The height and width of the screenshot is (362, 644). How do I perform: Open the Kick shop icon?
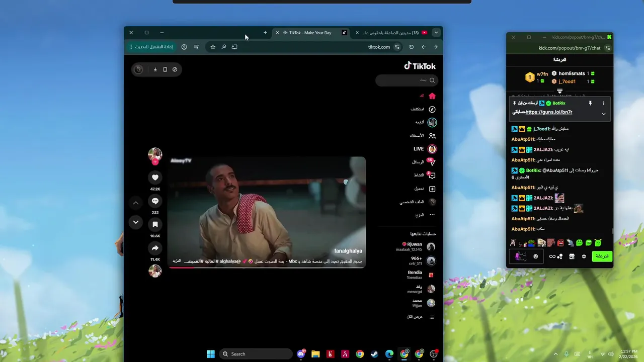(572, 256)
